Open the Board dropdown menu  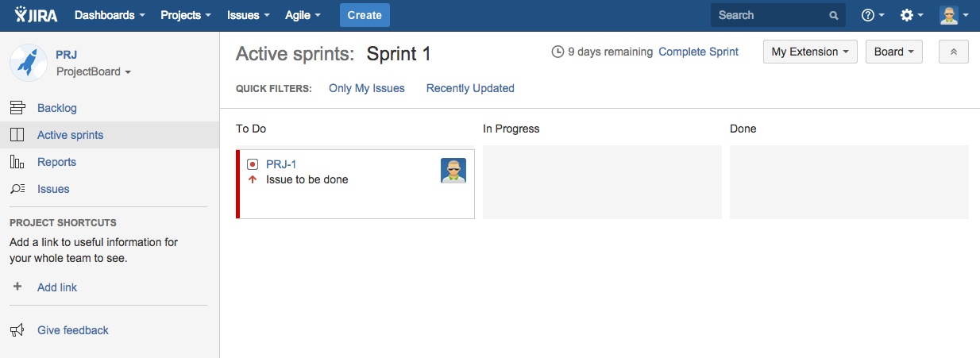(x=893, y=52)
